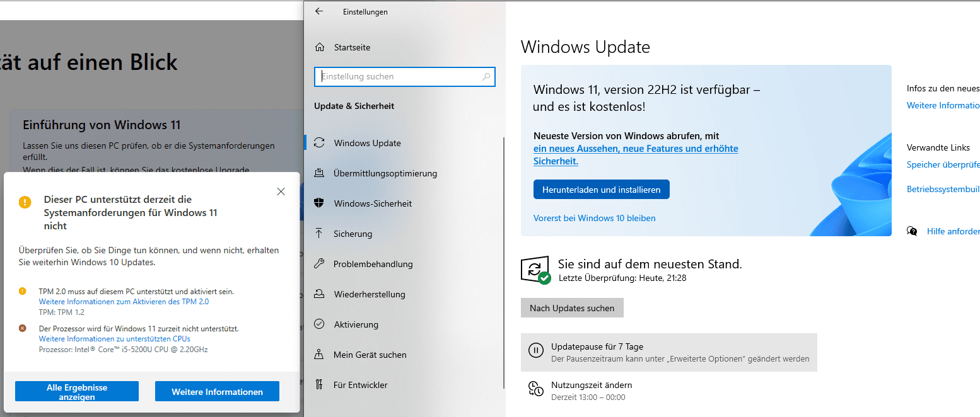Go back with the Einstellungen back arrow
The height and width of the screenshot is (417, 980).
pos(319,11)
